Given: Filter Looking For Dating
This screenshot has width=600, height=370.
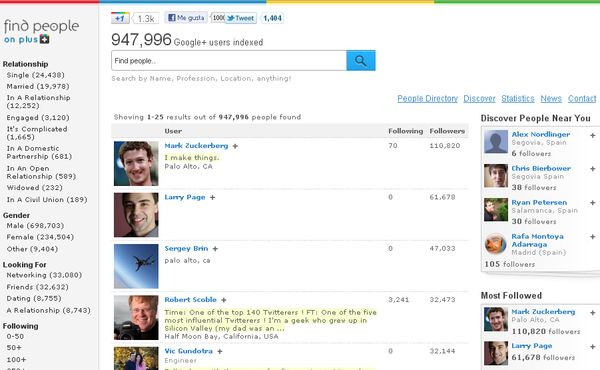Looking at the screenshot, I should click(x=34, y=298).
